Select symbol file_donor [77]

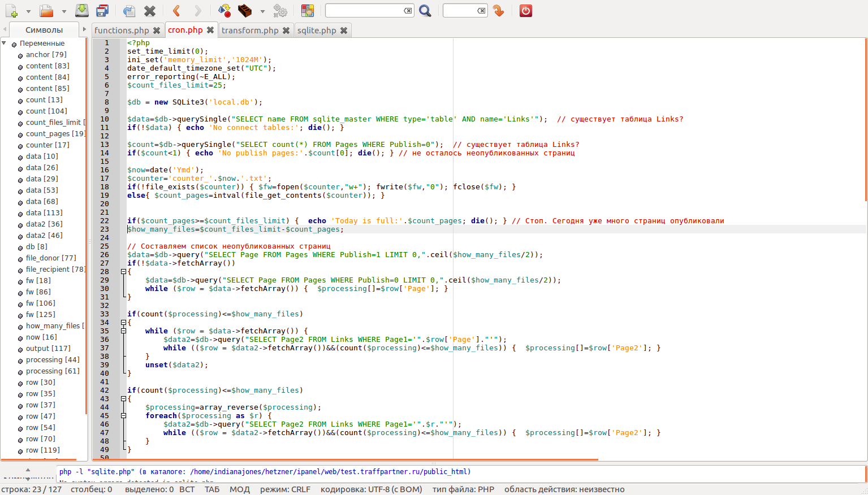(51, 258)
